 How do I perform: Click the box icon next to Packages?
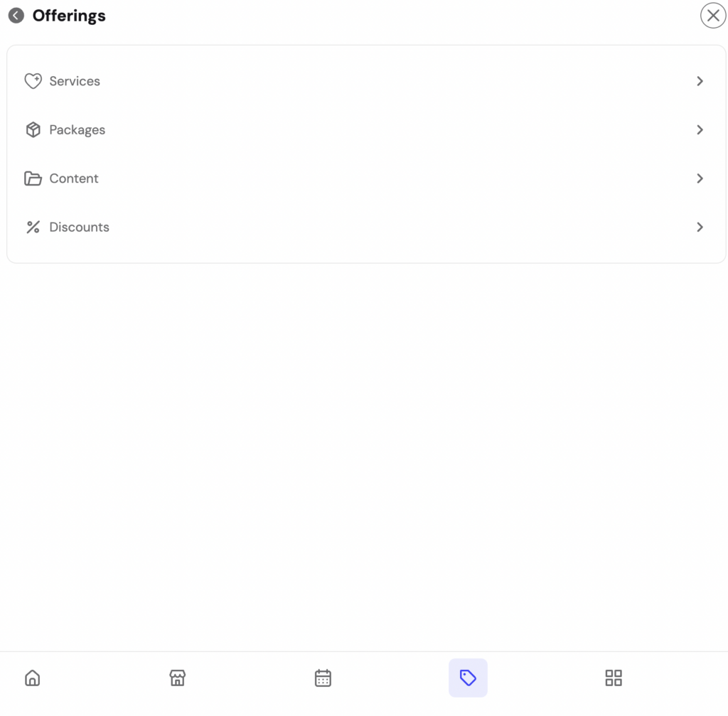33,129
